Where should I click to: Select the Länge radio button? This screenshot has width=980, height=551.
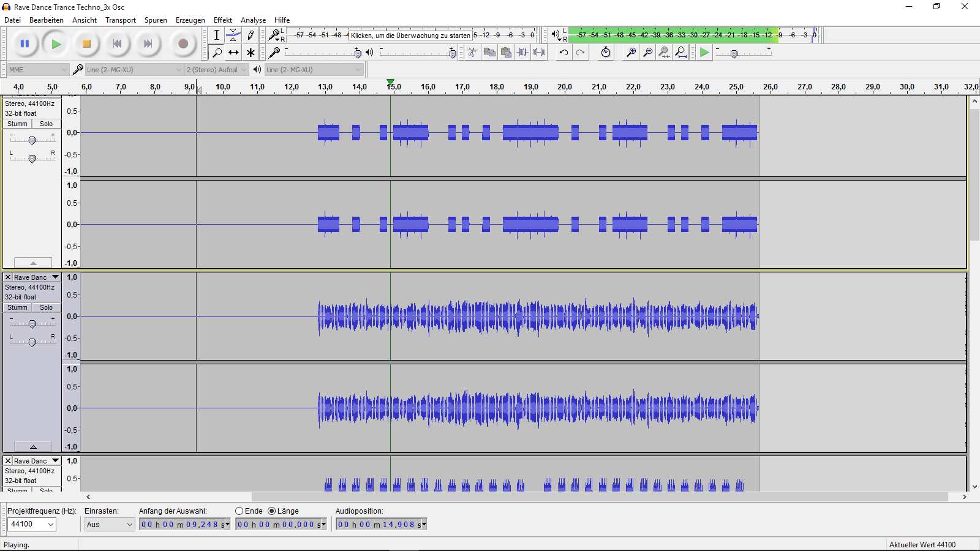point(272,511)
